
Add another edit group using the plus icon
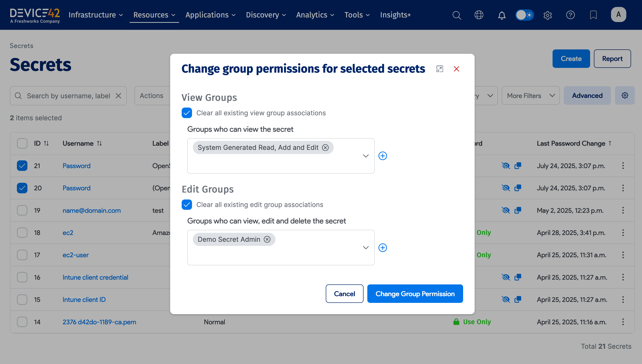coord(383,247)
